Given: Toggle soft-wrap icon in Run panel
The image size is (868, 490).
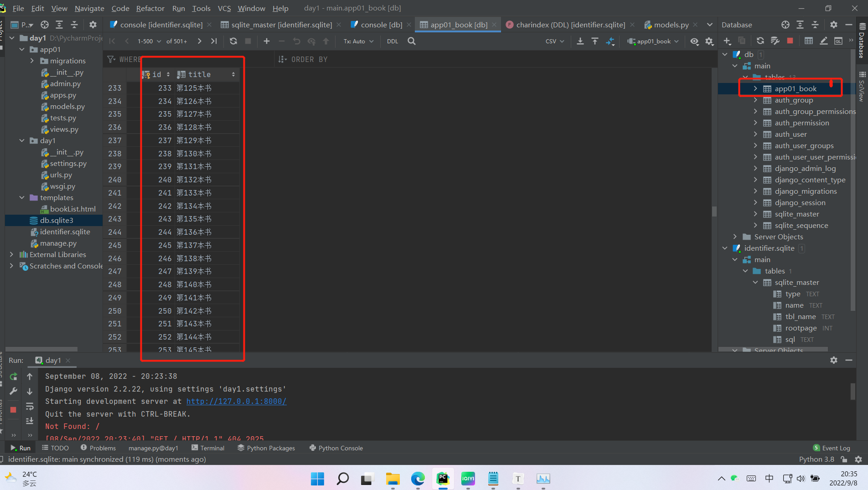Looking at the screenshot, I should pos(30,406).
